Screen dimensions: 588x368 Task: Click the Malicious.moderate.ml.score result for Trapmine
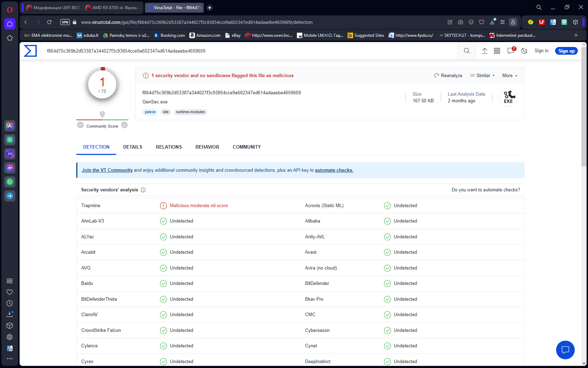point(199,206)
